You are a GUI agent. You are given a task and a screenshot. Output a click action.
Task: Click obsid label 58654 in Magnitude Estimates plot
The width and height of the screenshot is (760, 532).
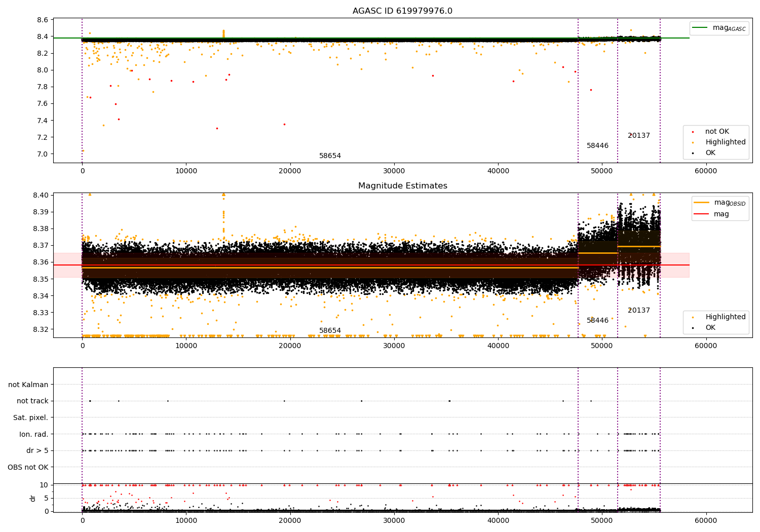coord(330,331)
